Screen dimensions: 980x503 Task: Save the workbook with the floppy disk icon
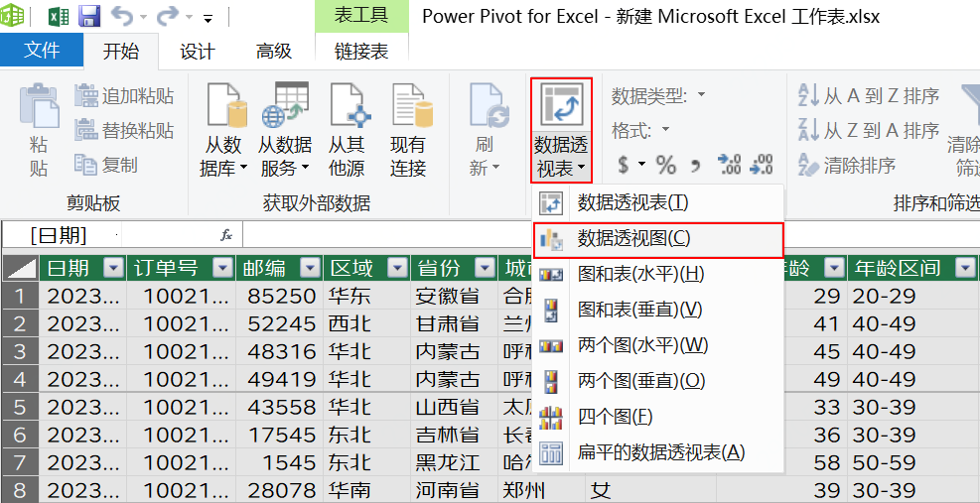(90, 16)
